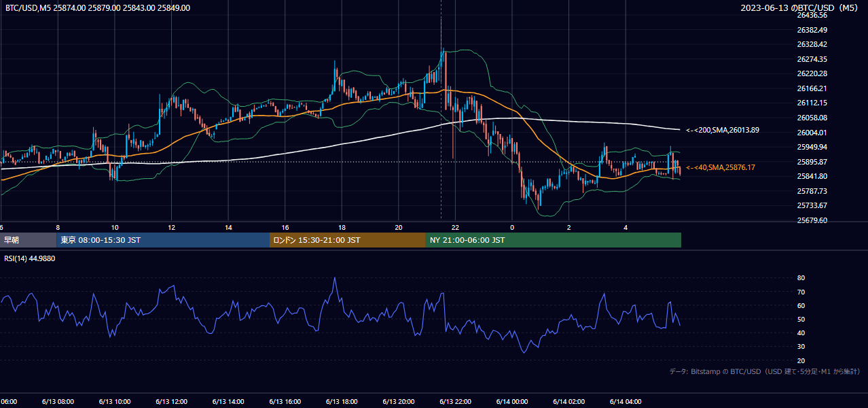
Task: Click price axis value 25949.94
Action: click(x=812, y=147)
